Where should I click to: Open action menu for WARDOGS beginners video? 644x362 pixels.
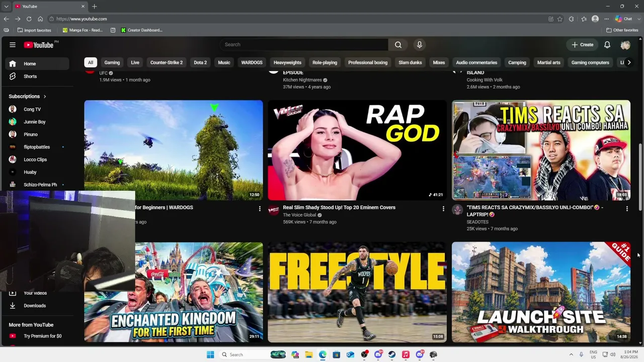click(x=260, y=208)
